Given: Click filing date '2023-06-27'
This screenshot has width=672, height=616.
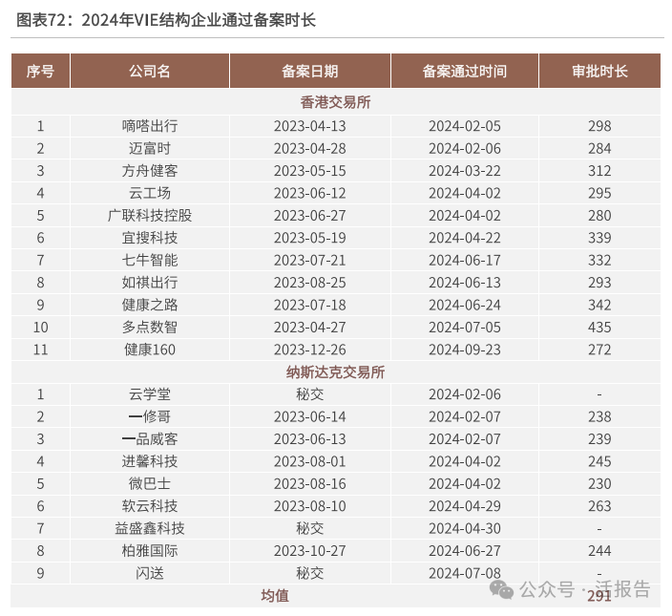Looking at the screenshot, I should click(310, 215).
